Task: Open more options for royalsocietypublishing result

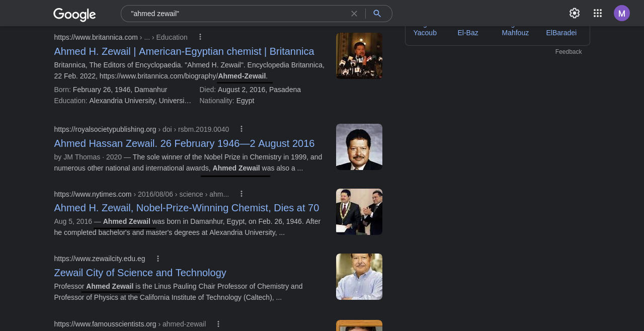Action: pyautogui.click(x=242, y=129)
